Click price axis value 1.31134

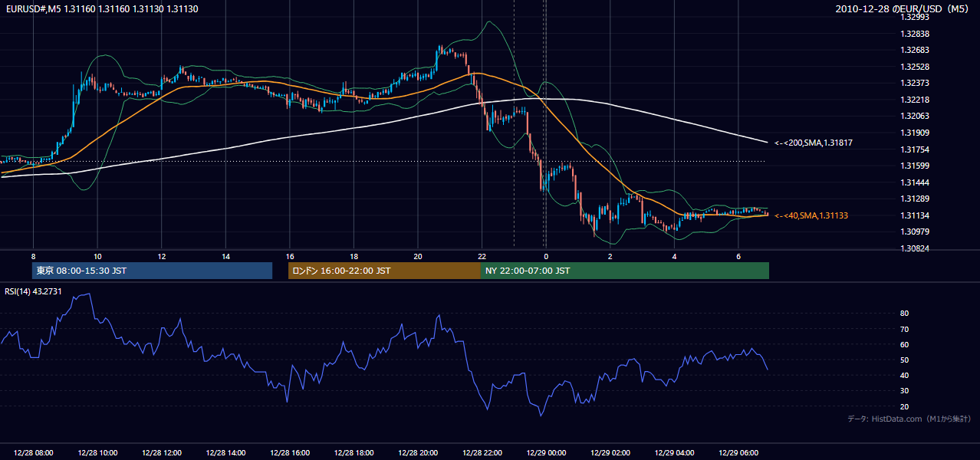point(915,215)
